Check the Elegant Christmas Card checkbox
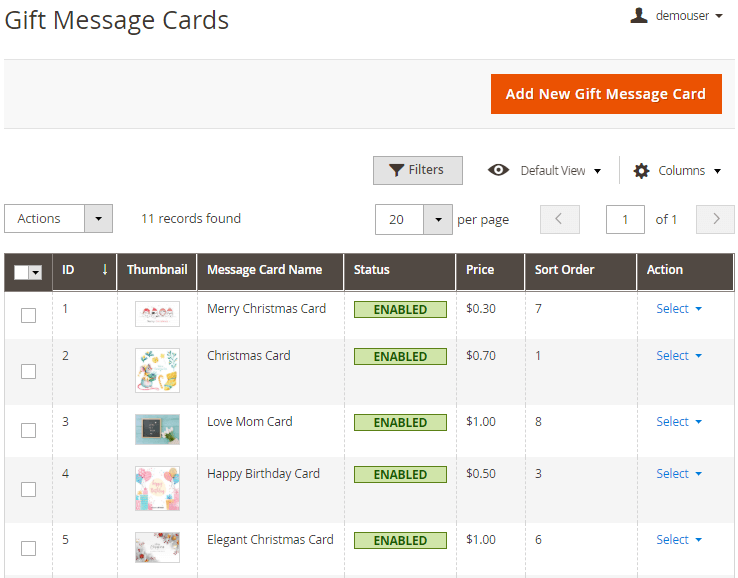This screenshot has width=738, height=578. [x=28, y=548]
